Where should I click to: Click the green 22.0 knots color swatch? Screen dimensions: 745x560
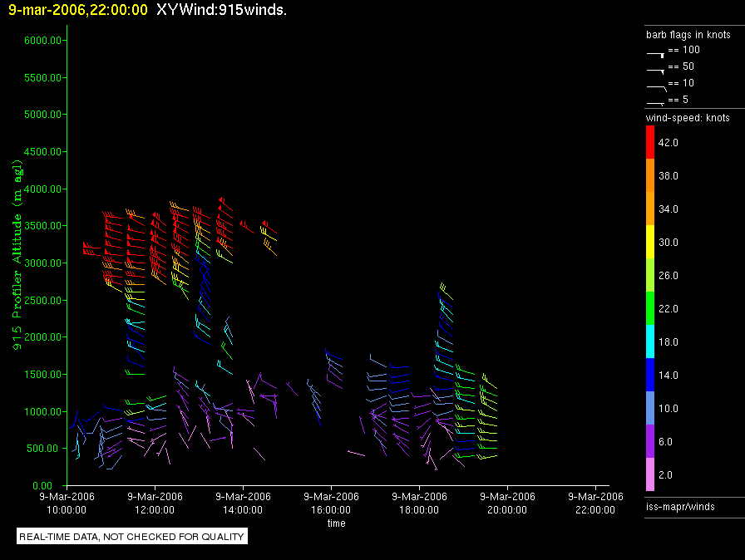651,309
